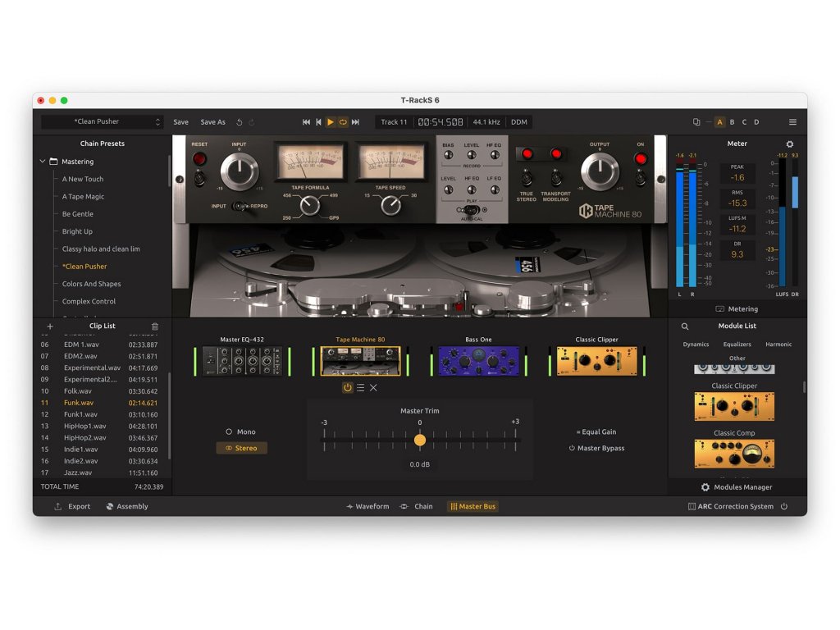Open the hamburger menu
840x630 pixels.
click(793, 122)
